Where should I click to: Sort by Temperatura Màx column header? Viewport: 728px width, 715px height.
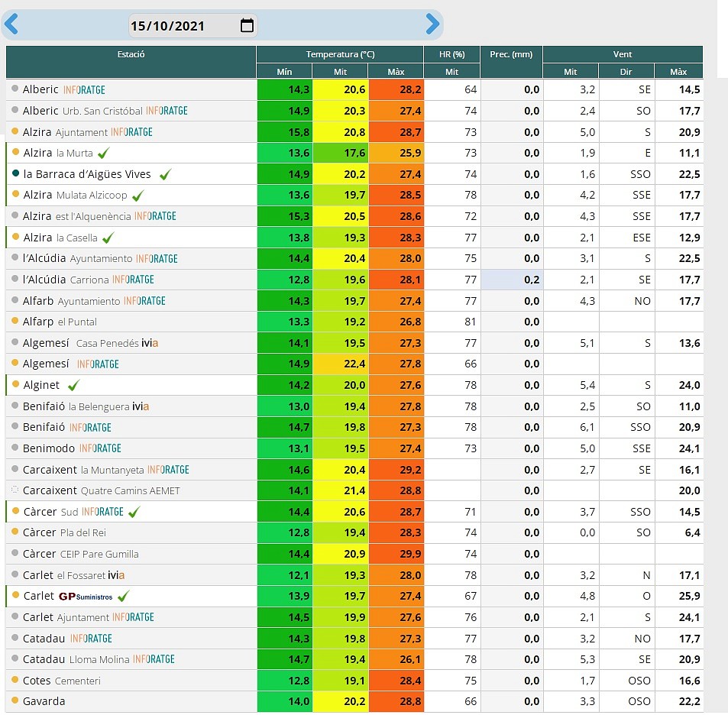coord(396,72)
